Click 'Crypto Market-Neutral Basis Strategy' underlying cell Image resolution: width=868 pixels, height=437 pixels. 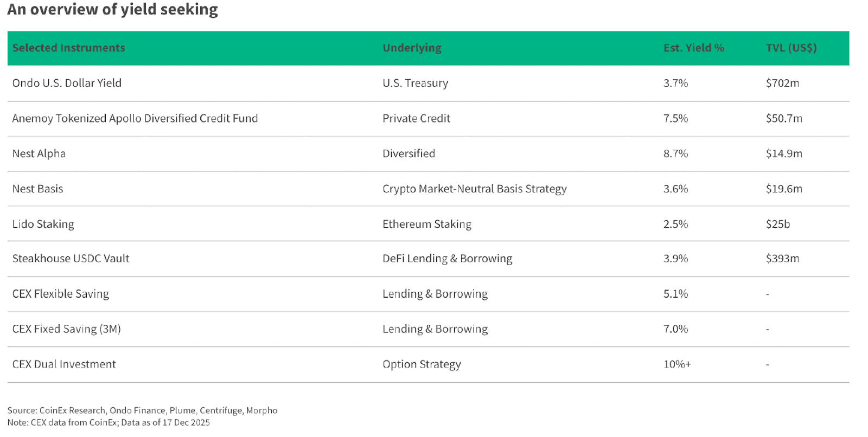click(x=474, y=189)
